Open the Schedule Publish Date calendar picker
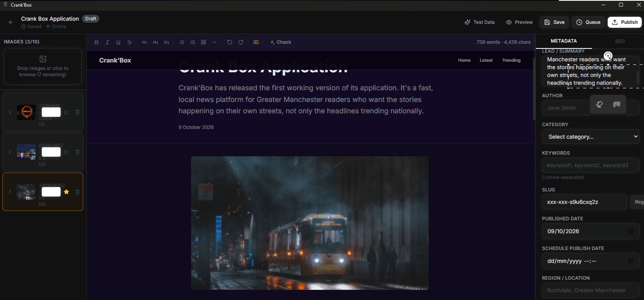 pyautogui.click(x=631, y=261)
